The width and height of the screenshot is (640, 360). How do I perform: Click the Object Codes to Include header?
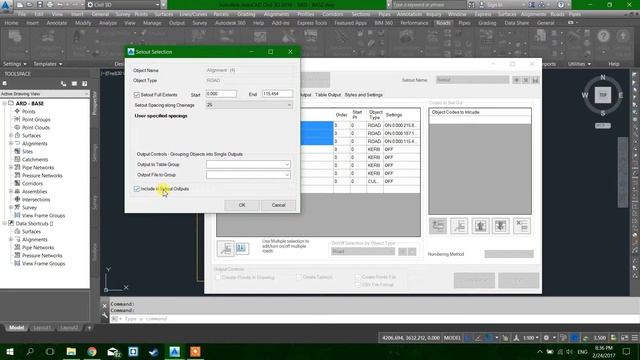coord(480,112)
